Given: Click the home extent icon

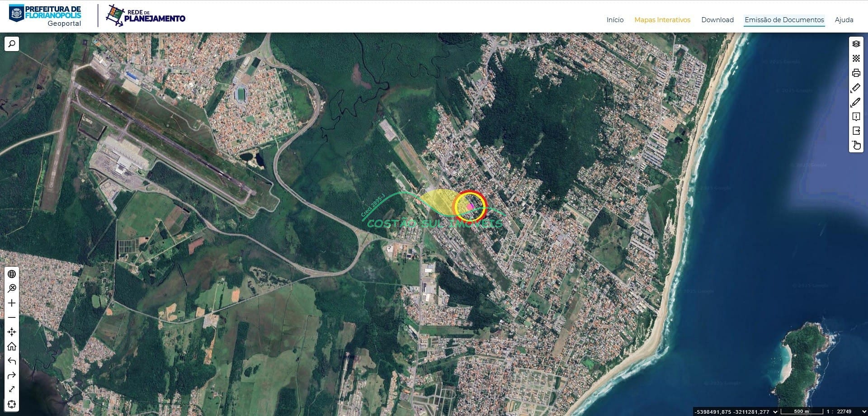Looking at the screenshot, I should [x=12, y=346].
